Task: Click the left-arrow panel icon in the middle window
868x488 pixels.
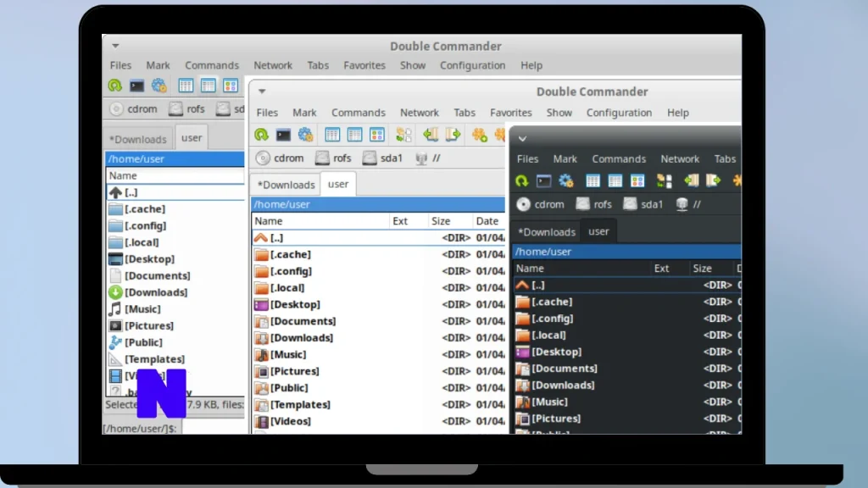Action: (x=431, y=134)
